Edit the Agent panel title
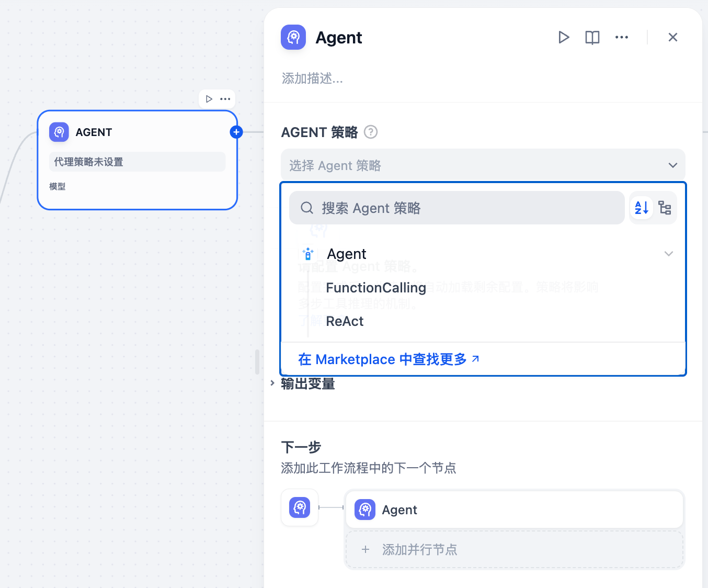 [339, 38]
